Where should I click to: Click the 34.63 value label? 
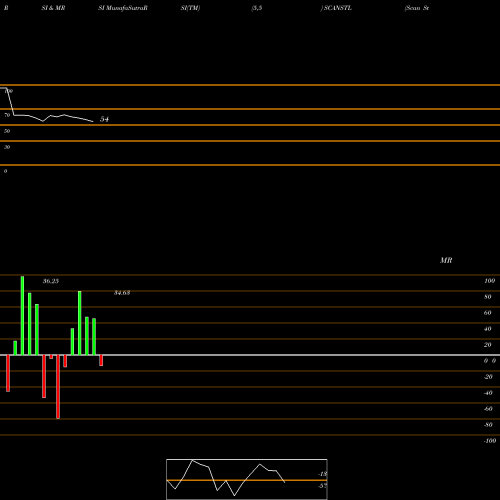[122, 293]
